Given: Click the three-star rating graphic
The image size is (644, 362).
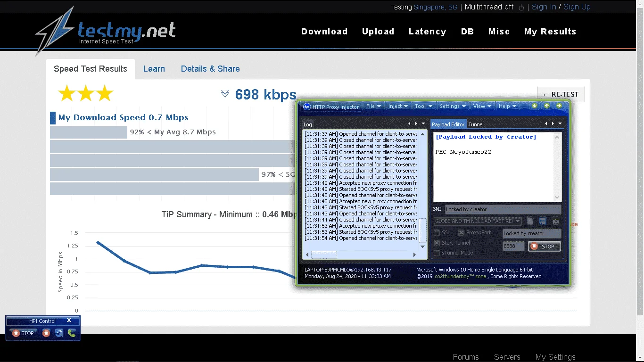Looking at the screenshot, I should pyautogui.click(x=85, y=94).
